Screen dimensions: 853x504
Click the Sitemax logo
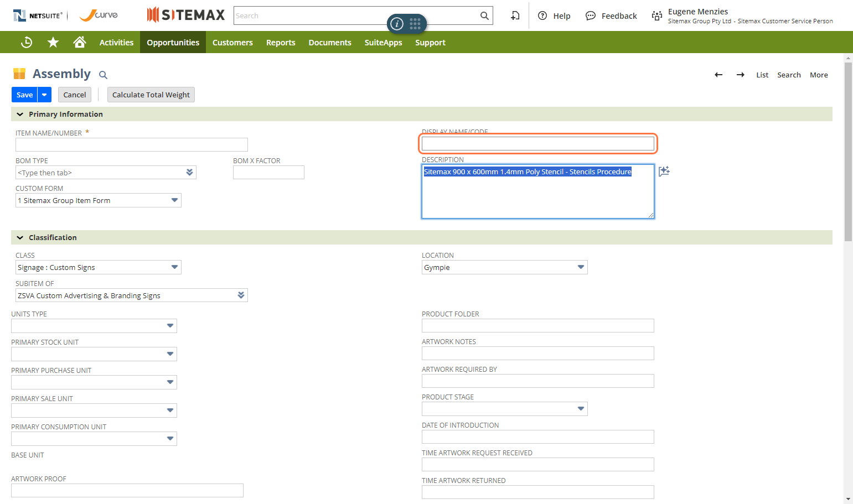(186, 15)
